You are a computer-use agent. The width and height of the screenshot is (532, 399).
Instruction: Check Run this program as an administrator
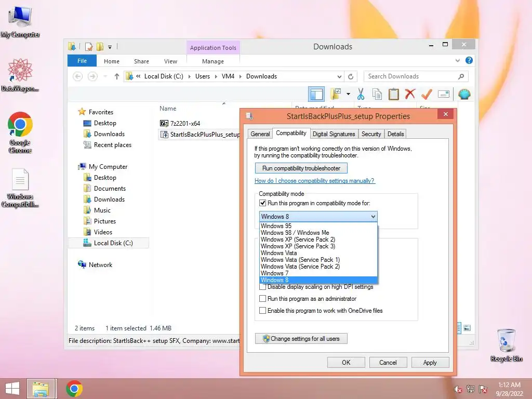pyautogui.click(x=262, y=299)
